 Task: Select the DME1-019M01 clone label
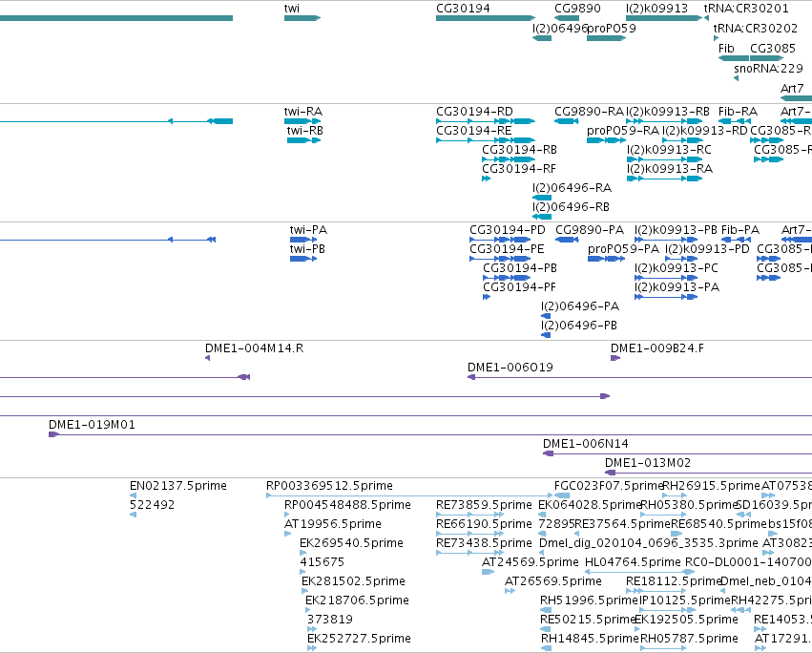pyautogui.click(x=92, y=425)
